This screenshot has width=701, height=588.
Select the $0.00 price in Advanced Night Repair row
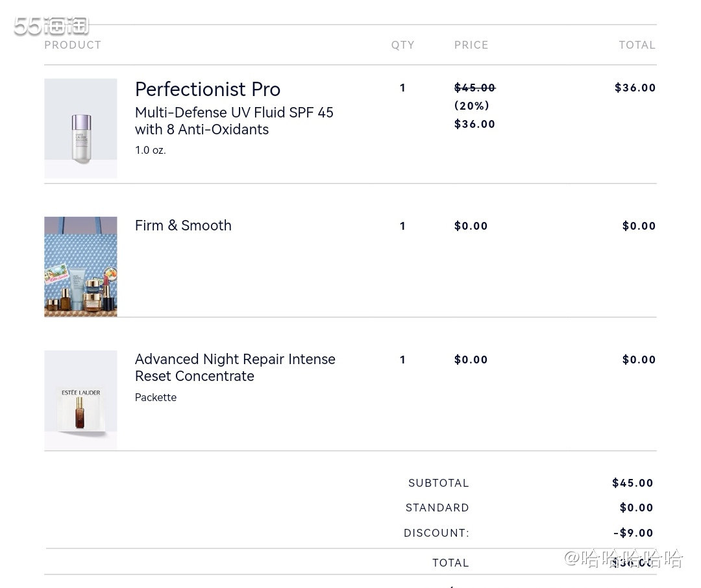pos(471,360)
